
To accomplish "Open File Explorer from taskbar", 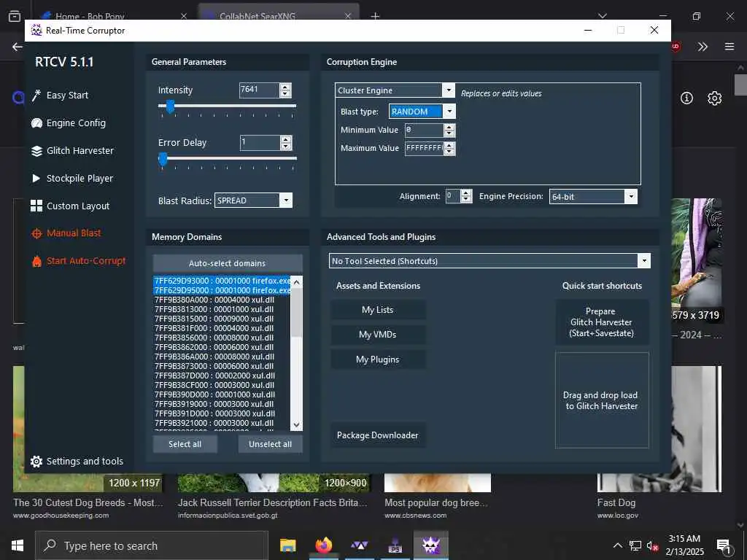I will [287, 545].
